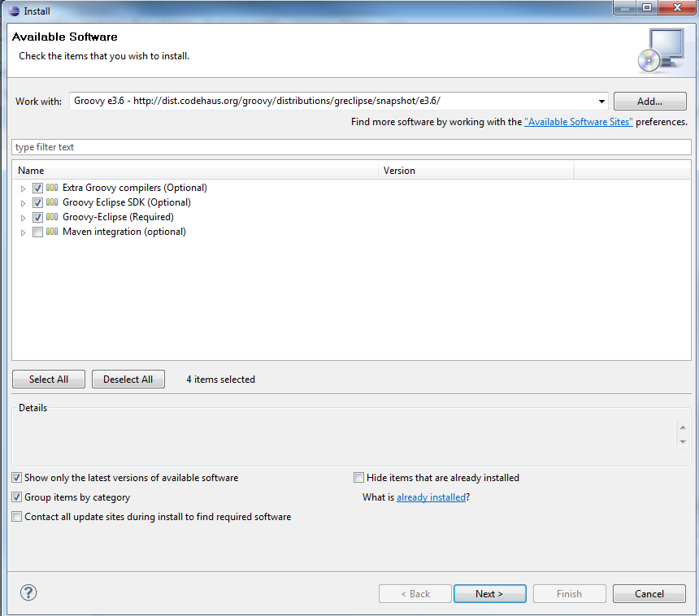Click the Add... button
Screen dimensions: 699x616
[x=649, y=102]
